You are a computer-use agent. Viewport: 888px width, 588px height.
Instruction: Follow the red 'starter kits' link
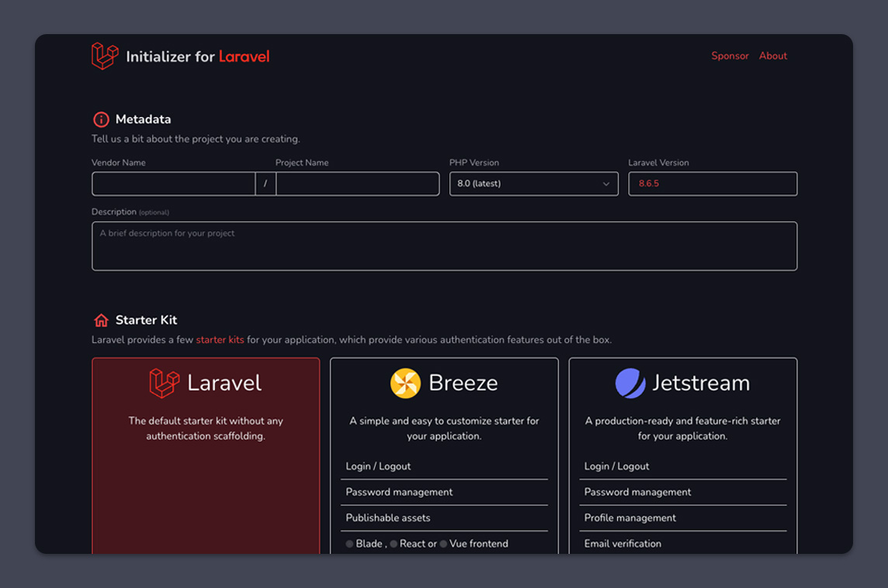[220, 340]
